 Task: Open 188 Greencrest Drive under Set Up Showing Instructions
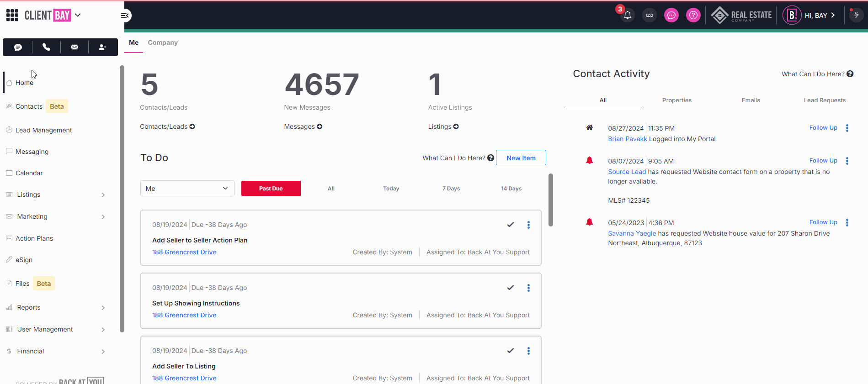pyautogui.click(x=184, y=315)
